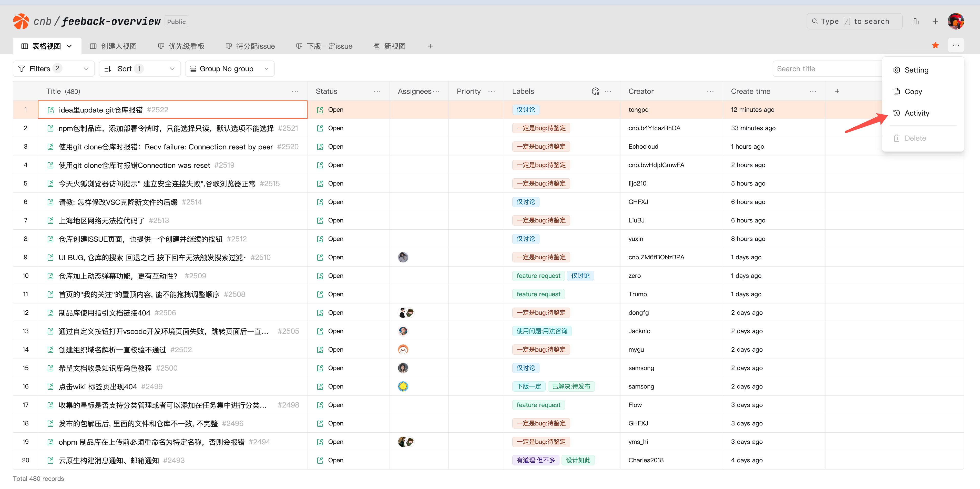
Task: Open the three-dot more options button
Action: tap(955, 45)
